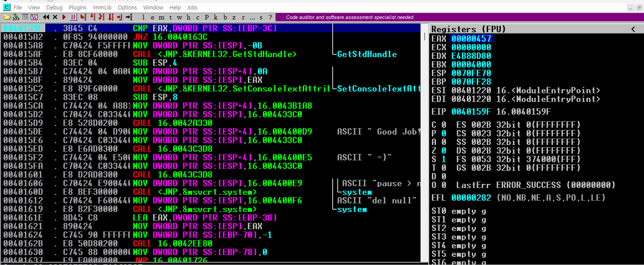
Task: Click the Step into icon
Action: click(x=83, y=17)
